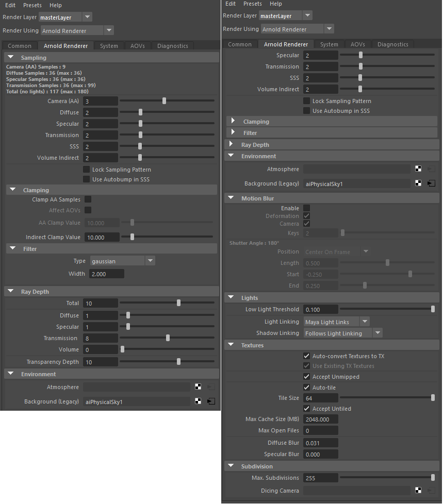443x504 pixels.
Task: Check the Lock Sampling Pattern option
Action: pos(87,169)
